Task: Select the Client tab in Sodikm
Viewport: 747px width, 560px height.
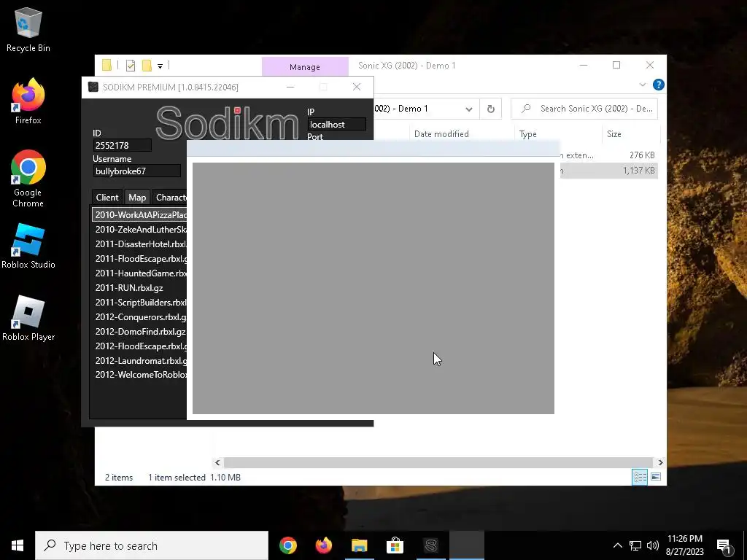Action: point(107,197)
